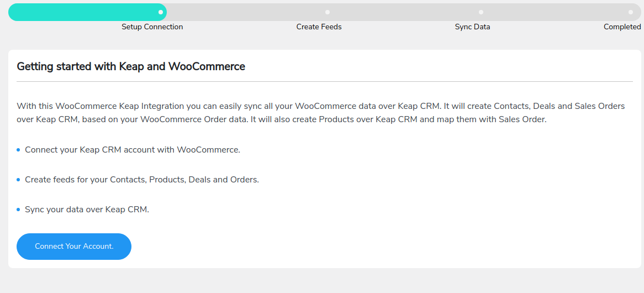The image size is (644, 293).
Task: Click the Connect your Keap CRM account text
Action: (x=133, y=150)
